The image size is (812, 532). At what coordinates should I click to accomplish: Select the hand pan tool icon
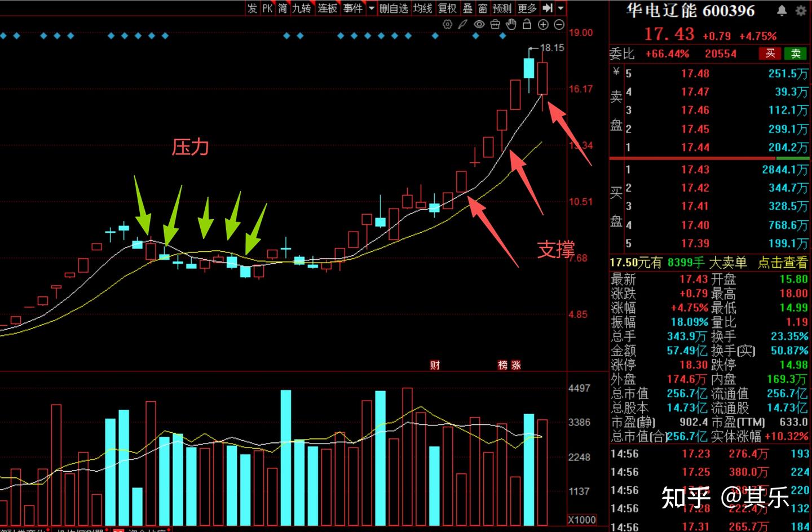[x=511, y=24]
